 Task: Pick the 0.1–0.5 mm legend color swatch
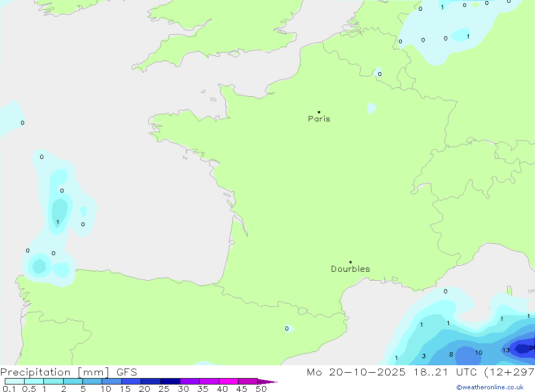pyautogui.click(x=14, y=381)
